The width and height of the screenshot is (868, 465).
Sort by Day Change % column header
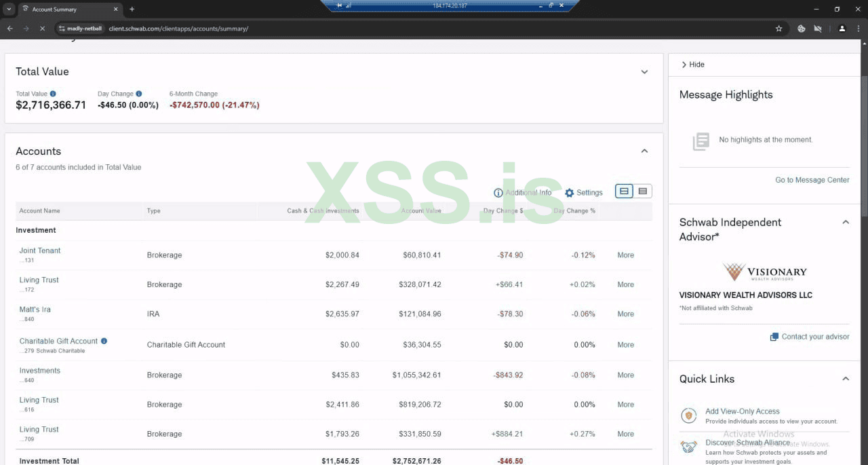(x=574, y=210)
